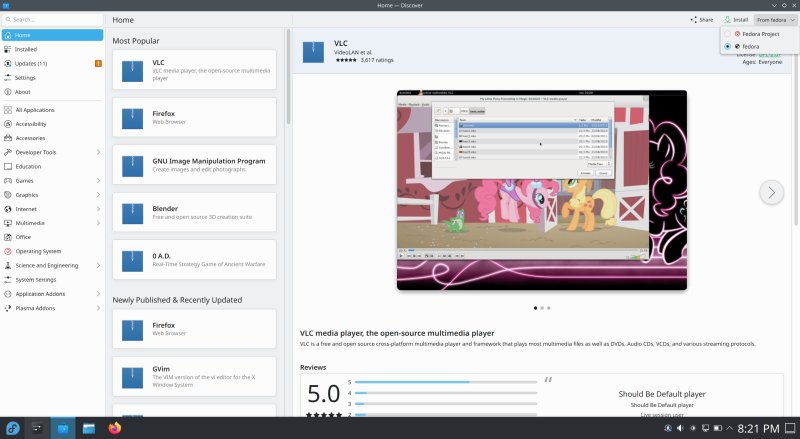Go to Settings in sidebar

pos(26,77)
